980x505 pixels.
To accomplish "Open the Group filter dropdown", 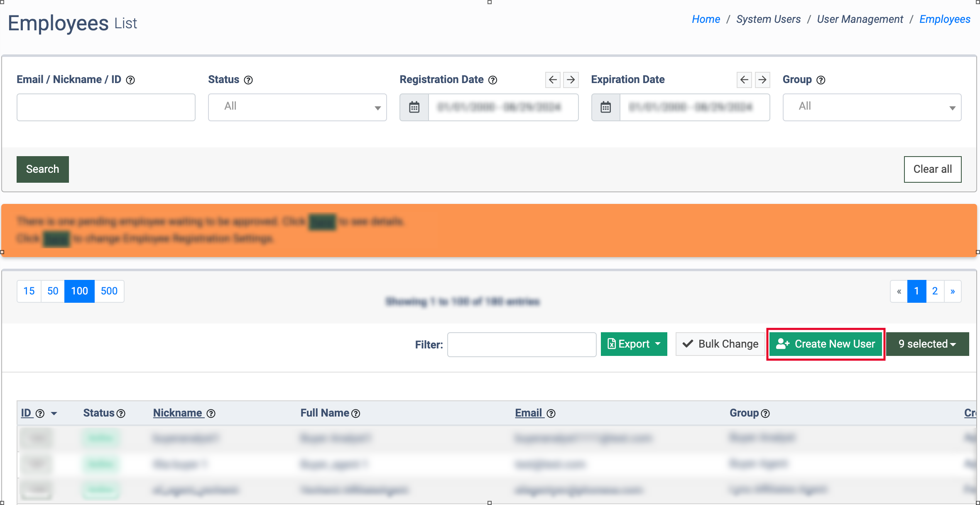I will 872,107.
